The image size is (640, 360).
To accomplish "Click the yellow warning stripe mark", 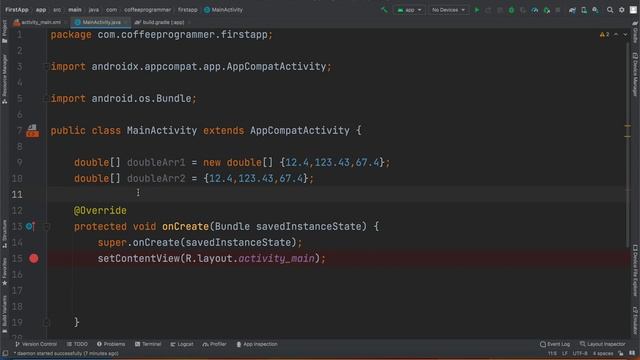I will [627, 127].
